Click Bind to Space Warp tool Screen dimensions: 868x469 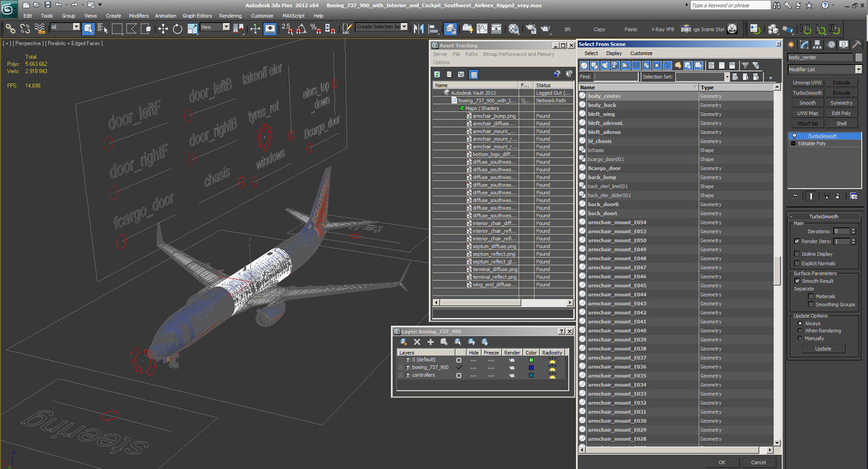(39, 28)
